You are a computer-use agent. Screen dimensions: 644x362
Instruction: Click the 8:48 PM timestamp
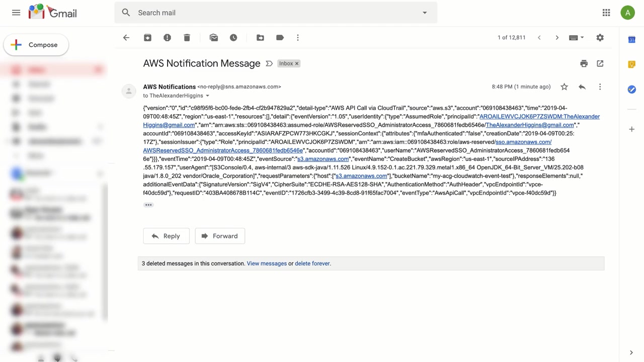coord(521,87)
